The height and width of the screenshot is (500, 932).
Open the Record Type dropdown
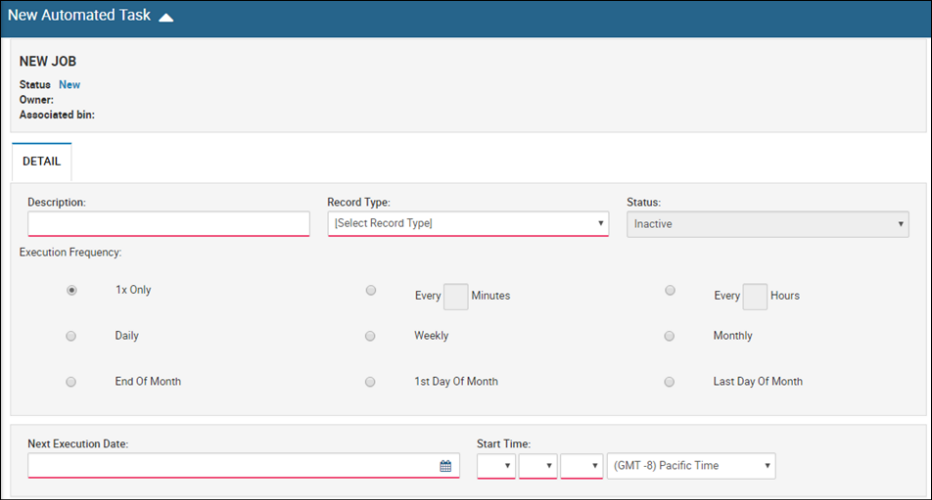click(468, 224)
